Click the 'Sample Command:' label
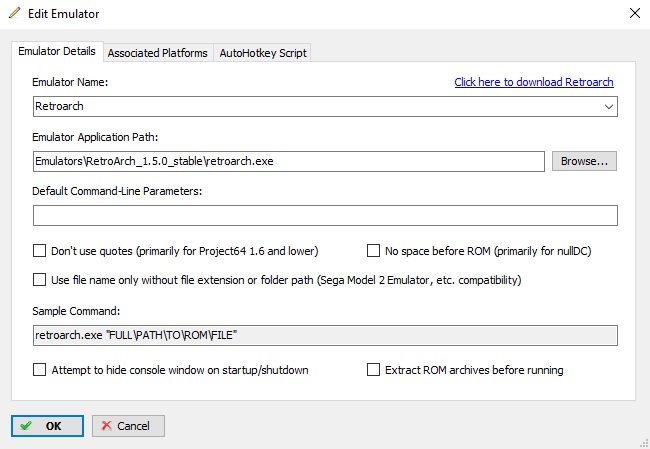650x449 pixels. click(76, 311)
